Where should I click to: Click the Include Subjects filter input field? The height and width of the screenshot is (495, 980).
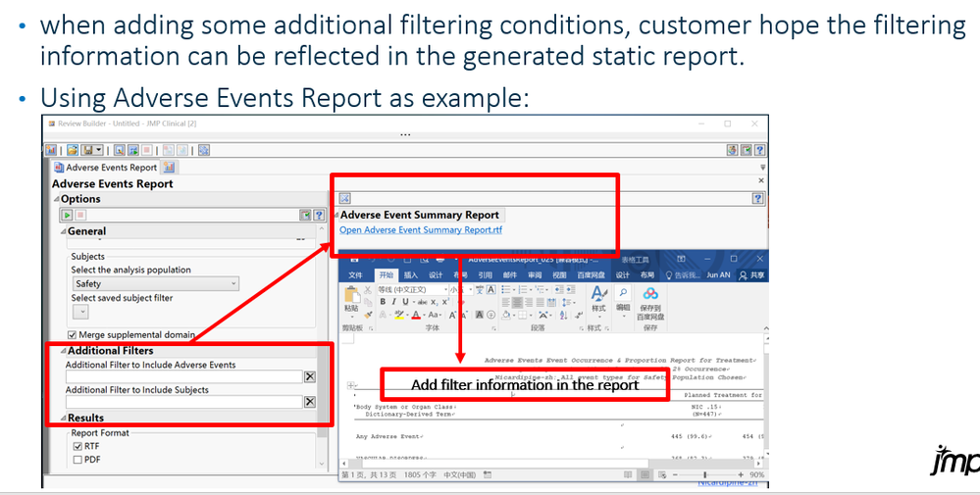[x=184, y=402]
